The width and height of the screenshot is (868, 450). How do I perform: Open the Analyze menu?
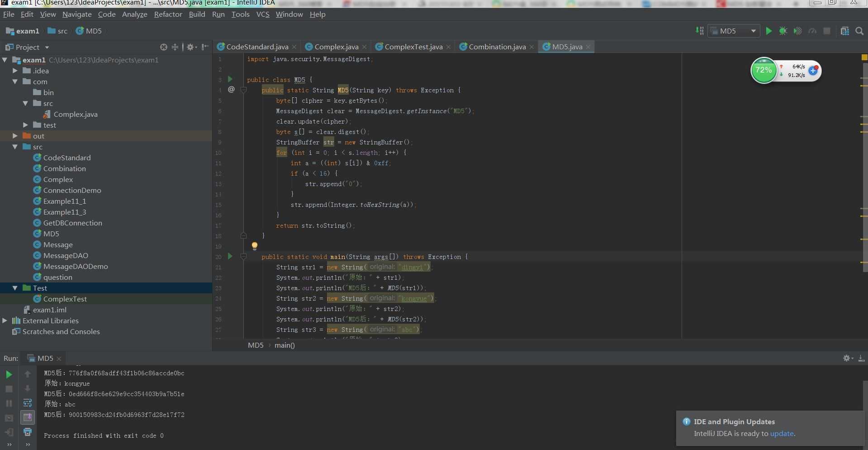(x=134, y=14)
